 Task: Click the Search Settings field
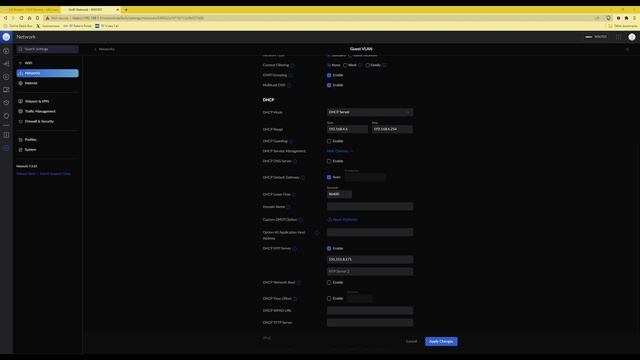point(47,49)
